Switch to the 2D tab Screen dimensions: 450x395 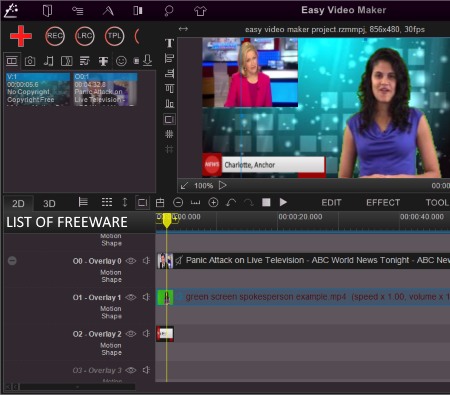point(18,203)
